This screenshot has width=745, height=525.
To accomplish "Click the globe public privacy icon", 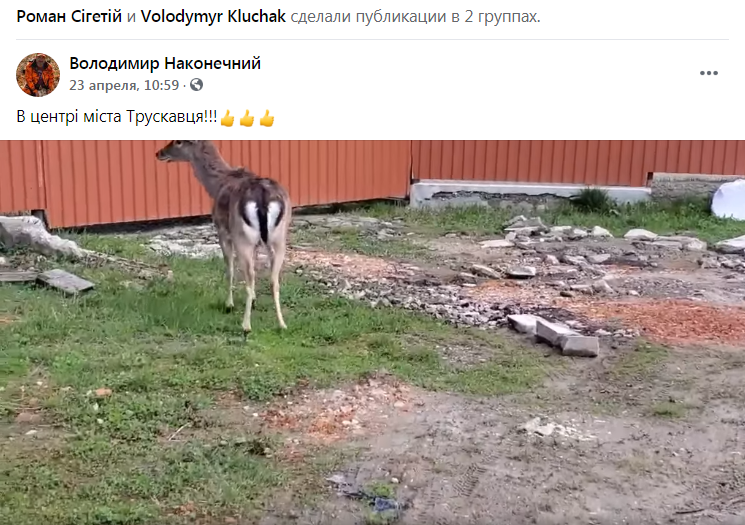I will click(196, 85).
